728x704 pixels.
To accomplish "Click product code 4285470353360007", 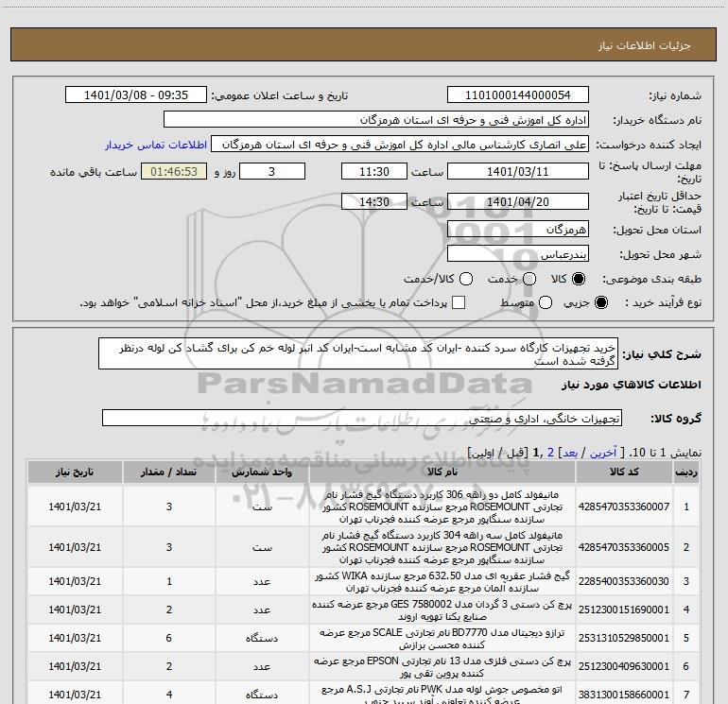I will [x=624, y=507].
